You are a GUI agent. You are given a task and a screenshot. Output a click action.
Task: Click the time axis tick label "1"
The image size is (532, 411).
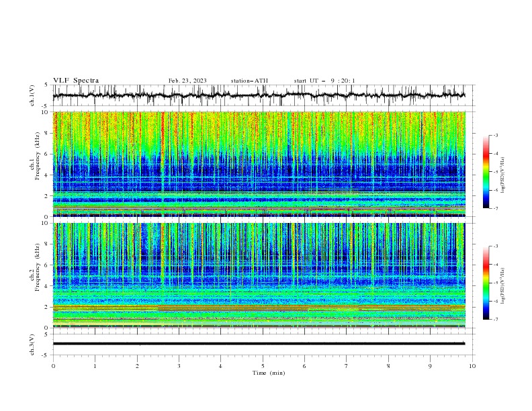coord(95,366)
